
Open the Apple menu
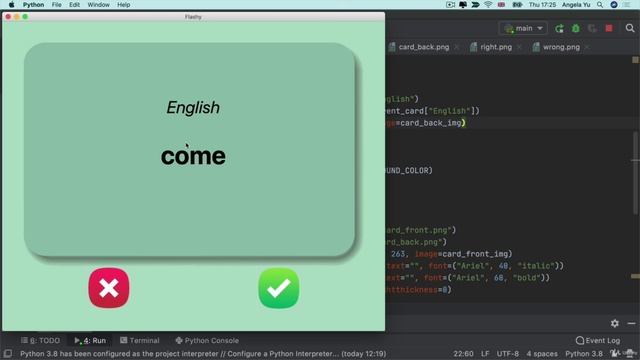click(11, 5)
